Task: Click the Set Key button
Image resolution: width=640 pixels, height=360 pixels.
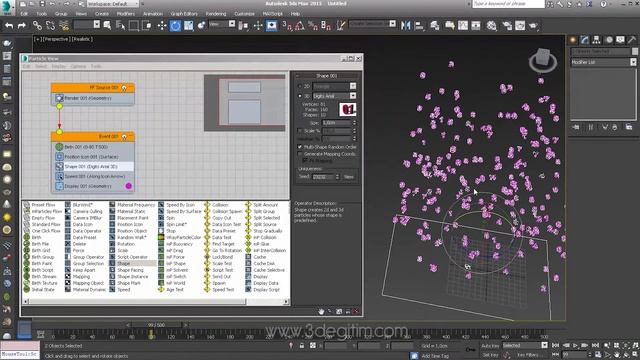Action: click(x=490, y=355)
